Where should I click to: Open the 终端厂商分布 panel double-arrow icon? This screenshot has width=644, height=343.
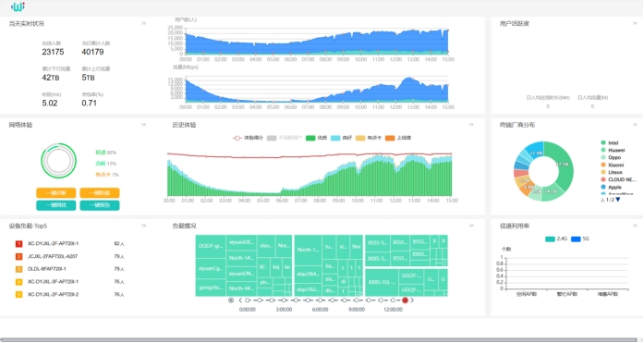click(x=635, y=125)
